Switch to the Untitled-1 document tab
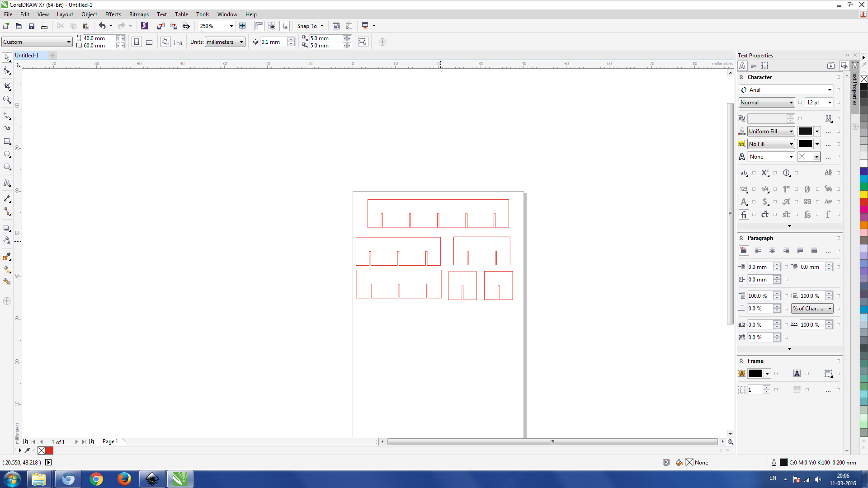Viewport: 868px width, 488px height. click(27, 56)
